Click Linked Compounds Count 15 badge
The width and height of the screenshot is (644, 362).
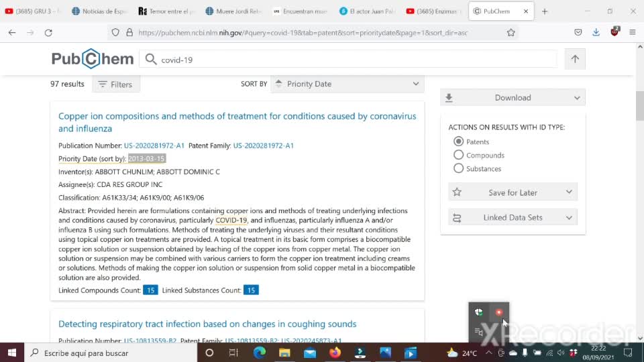150,290
